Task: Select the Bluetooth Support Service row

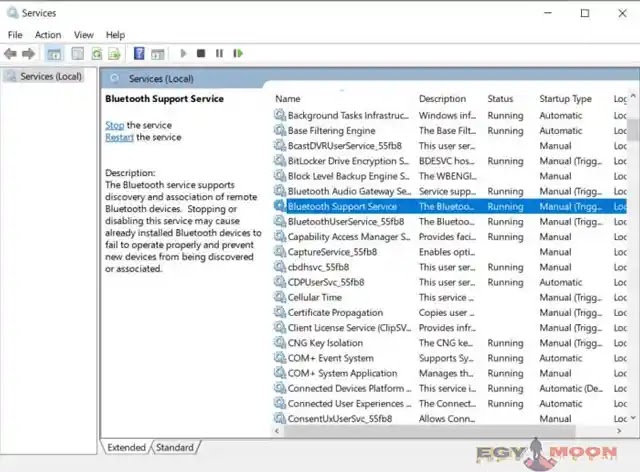Action: (x=450, y=206)
